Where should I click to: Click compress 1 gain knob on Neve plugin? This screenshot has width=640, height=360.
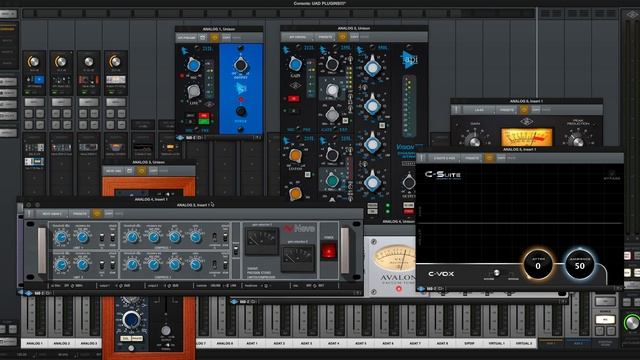pos(175,237)
